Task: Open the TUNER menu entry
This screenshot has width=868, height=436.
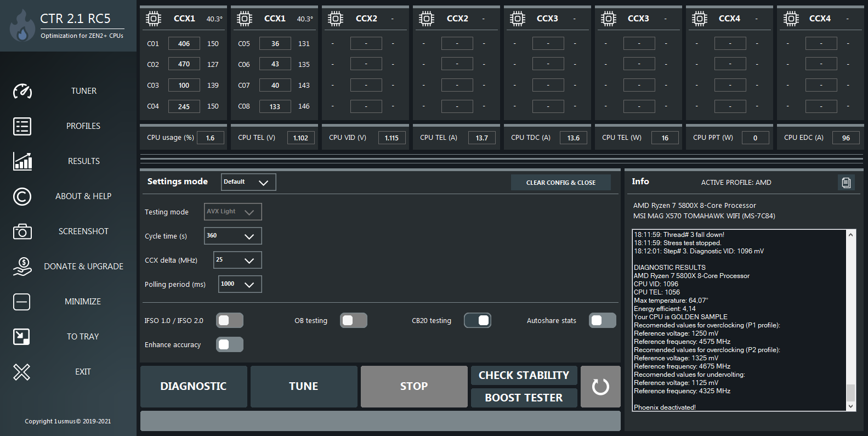Action: pos(84,91)
